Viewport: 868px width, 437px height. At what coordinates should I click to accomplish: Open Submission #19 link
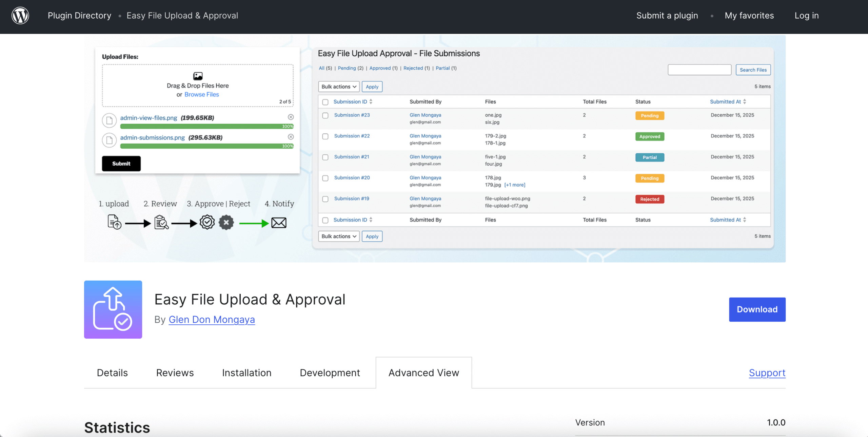click(351, 198)
